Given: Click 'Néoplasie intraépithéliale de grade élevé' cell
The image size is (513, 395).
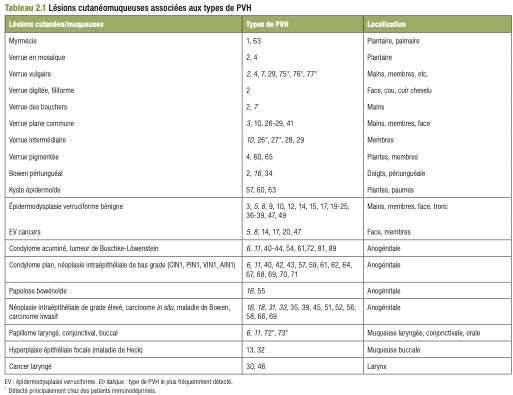Looking at the screenshot, I should (120, 312).
